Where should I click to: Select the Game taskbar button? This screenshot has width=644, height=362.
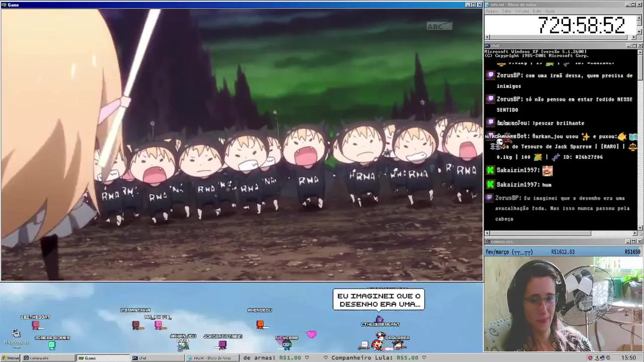[103, 358]
